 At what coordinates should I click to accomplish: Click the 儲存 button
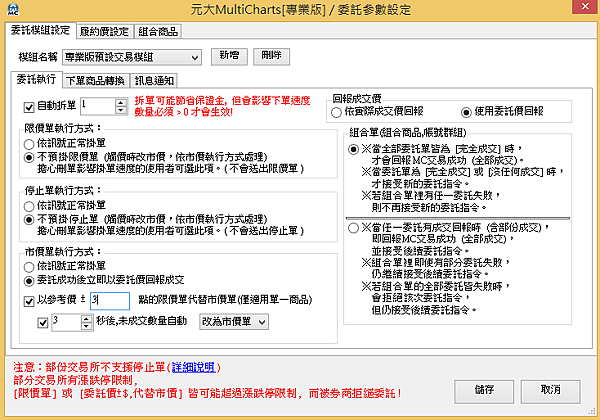click(x=484, y=391)
